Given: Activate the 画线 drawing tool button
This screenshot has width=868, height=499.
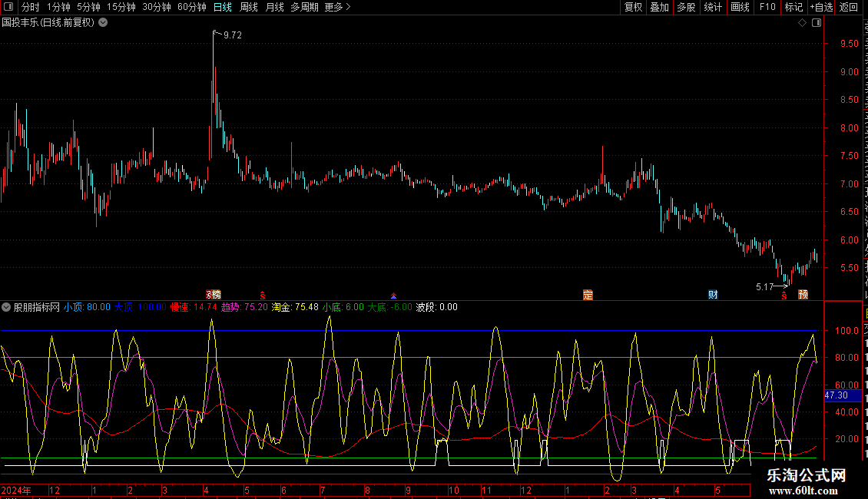Looking at the screenshot, I should pos(740,7).
